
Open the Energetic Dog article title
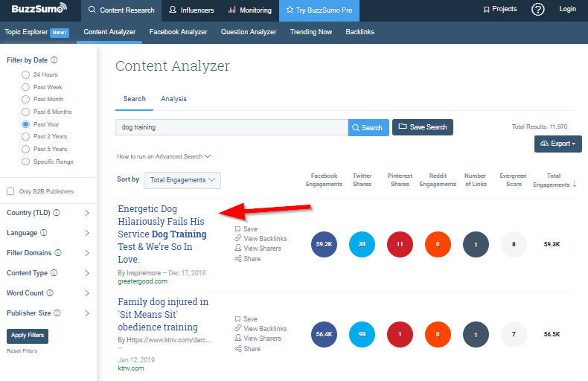[x=162, y=234]
